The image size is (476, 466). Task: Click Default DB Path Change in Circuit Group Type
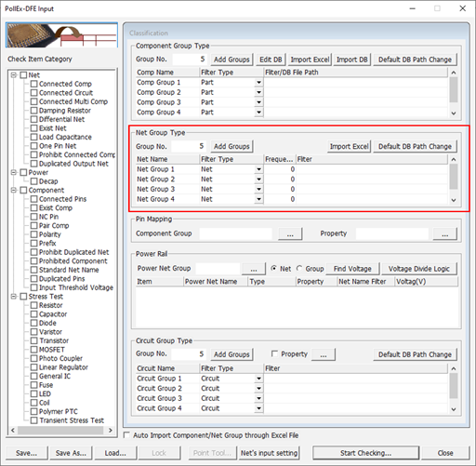pos(415,354)
